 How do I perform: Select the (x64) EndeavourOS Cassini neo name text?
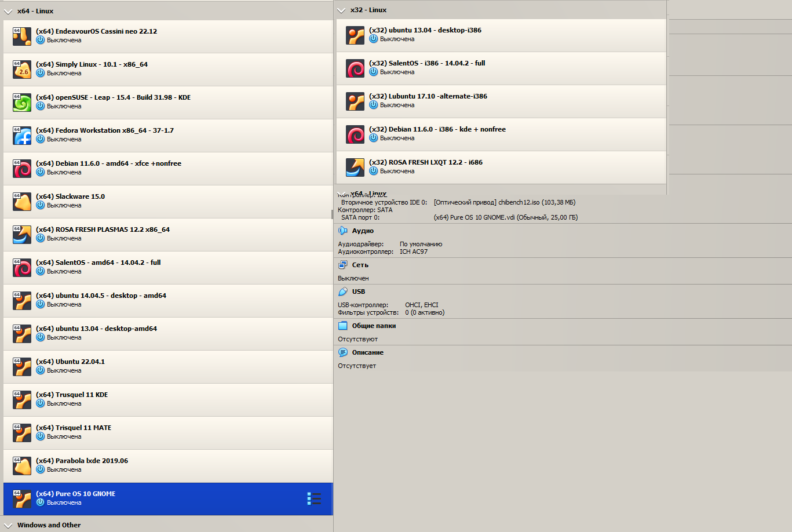click(x=96, y=31)
